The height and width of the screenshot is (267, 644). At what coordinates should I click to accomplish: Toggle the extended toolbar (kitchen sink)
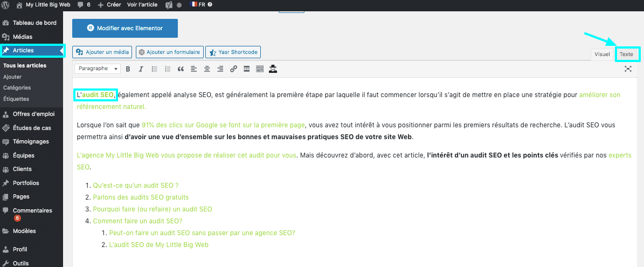[260, 69]
